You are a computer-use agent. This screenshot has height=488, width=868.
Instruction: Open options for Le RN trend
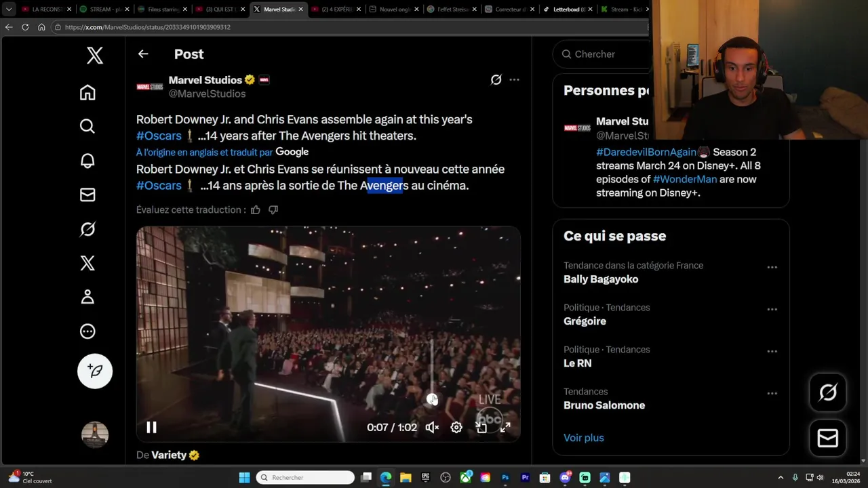coord(772,351)
